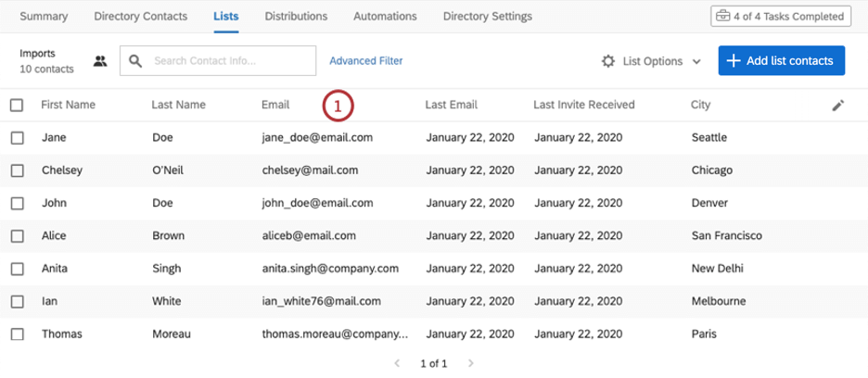Click the Last Name column header
The image size is (868, 378).
(178, 106)
